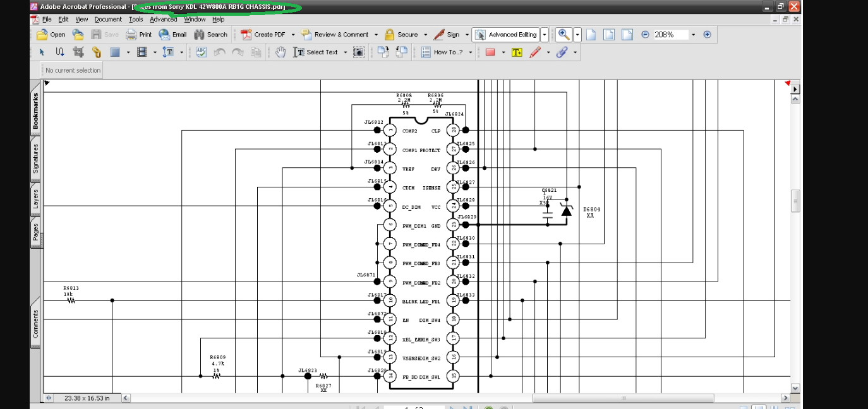Viewport: 868px width, 409px height.
Task: Toggle the Advanced Editing toolbar button
Action: pyautogui.click(x=505, y=35)
